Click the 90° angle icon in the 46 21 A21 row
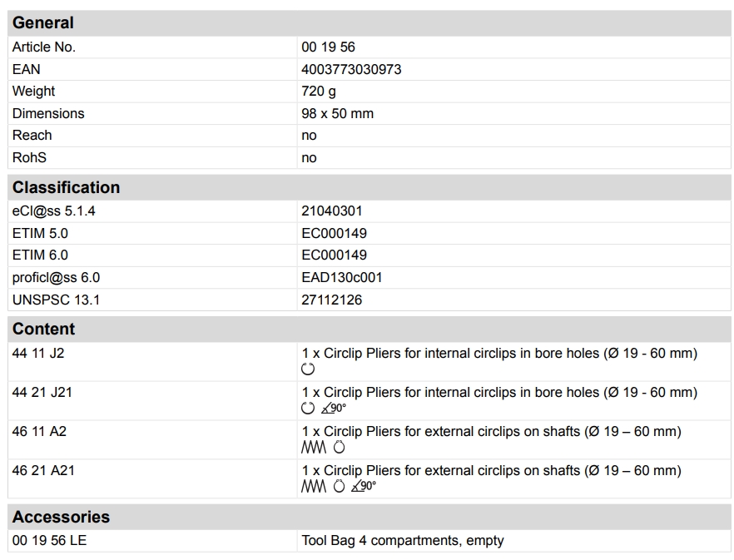734x560 pixels. [x=363, y=487]
